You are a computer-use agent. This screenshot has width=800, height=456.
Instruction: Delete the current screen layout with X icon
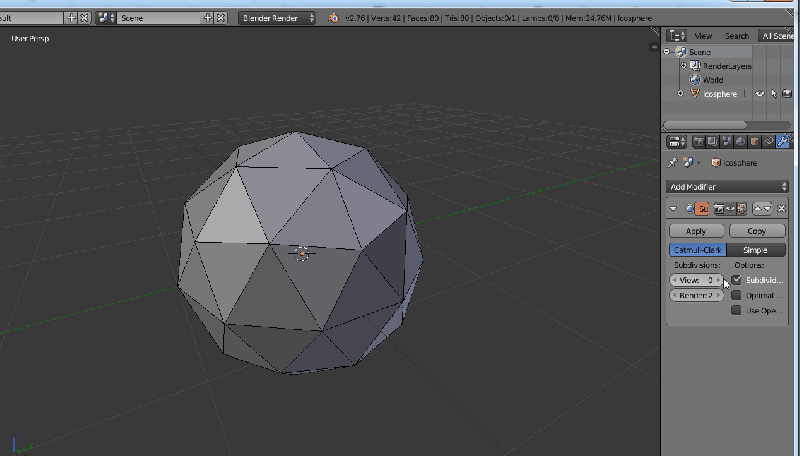(84, 18)
